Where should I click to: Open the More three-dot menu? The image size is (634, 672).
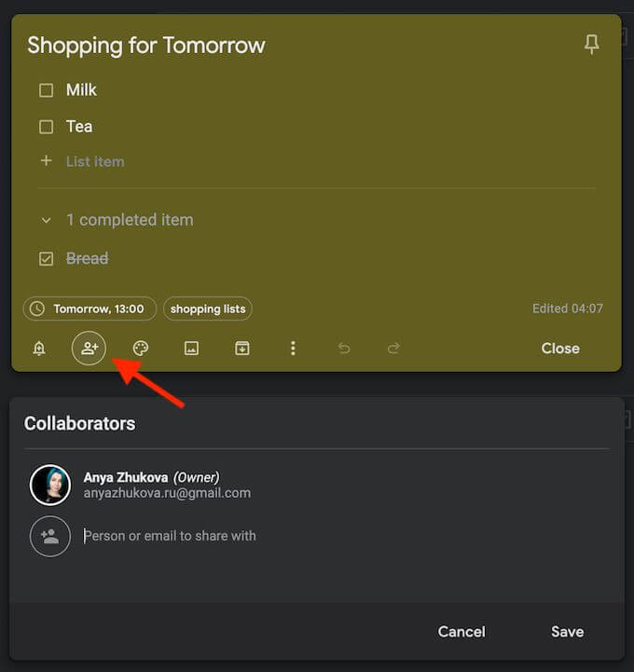[x=293, y=348]
